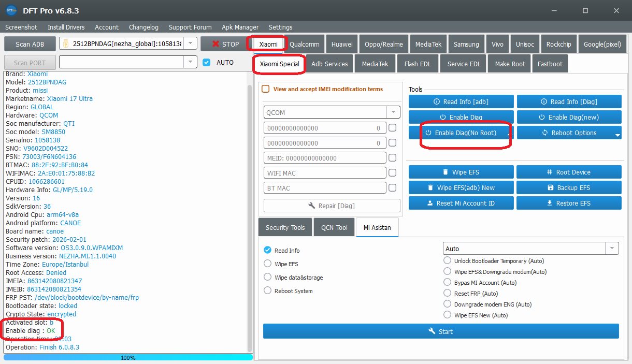The image size is (632, 364).
Task: Click the BT MAC input field
Action: point(325,188)
